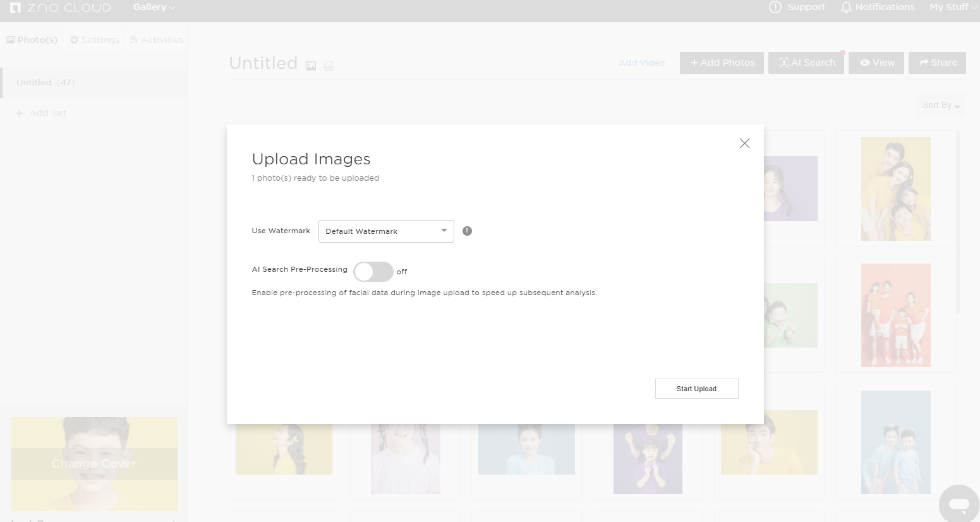Select the child in purple thumbnail
The height and width of the screenshot is (522, 980).
point(648,459)
